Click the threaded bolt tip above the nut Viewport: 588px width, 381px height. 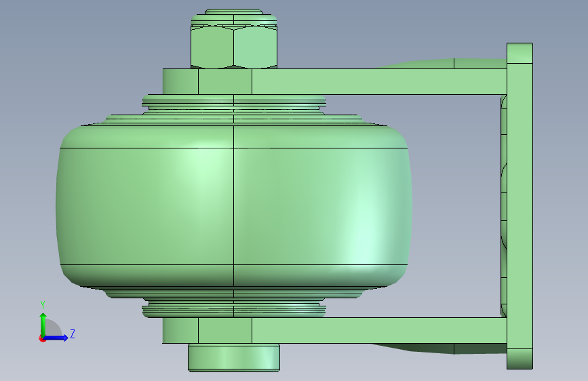pyautogui.click(x=234, y=12)
